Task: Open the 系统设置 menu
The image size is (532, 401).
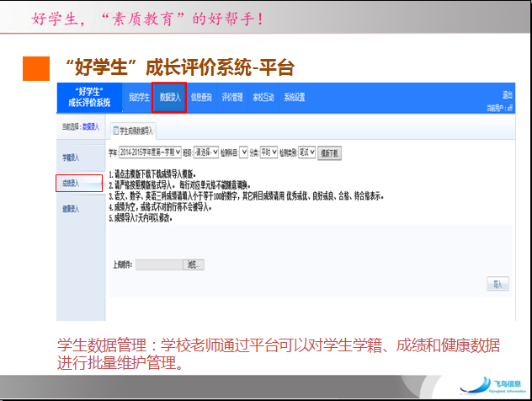Action: click(295, 97)
